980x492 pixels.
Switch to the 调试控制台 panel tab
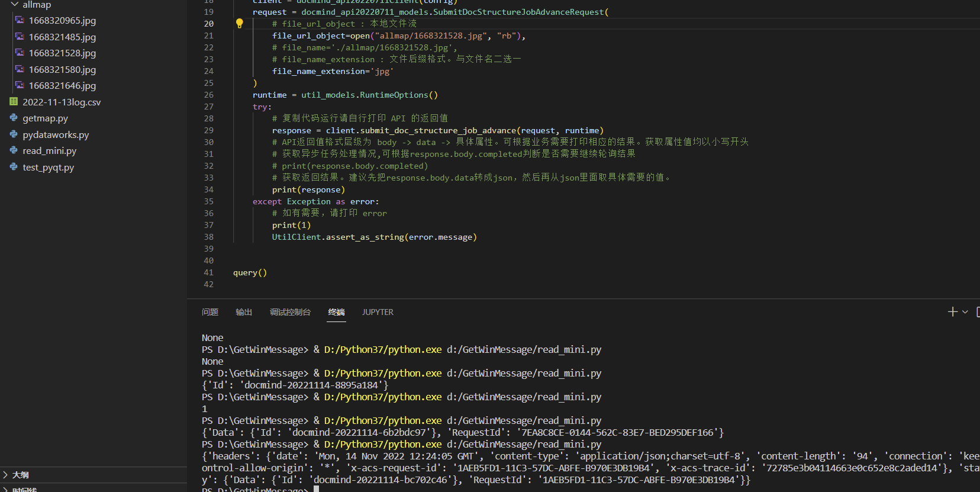click(290, 312)
